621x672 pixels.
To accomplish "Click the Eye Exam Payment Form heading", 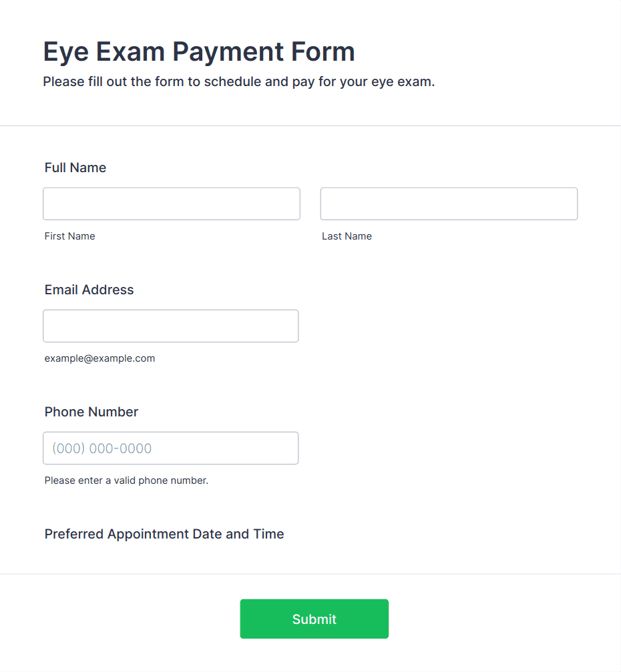I will click(x=199, y=52).
